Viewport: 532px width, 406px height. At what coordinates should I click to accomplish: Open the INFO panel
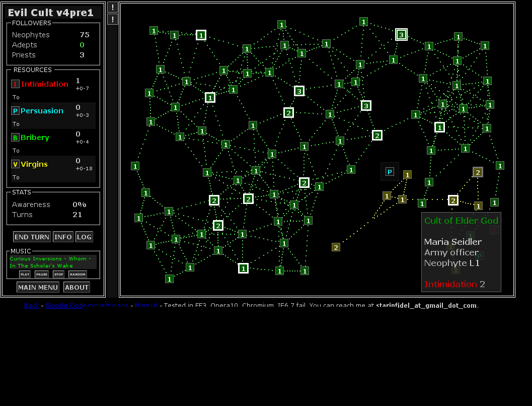(63, 237)
